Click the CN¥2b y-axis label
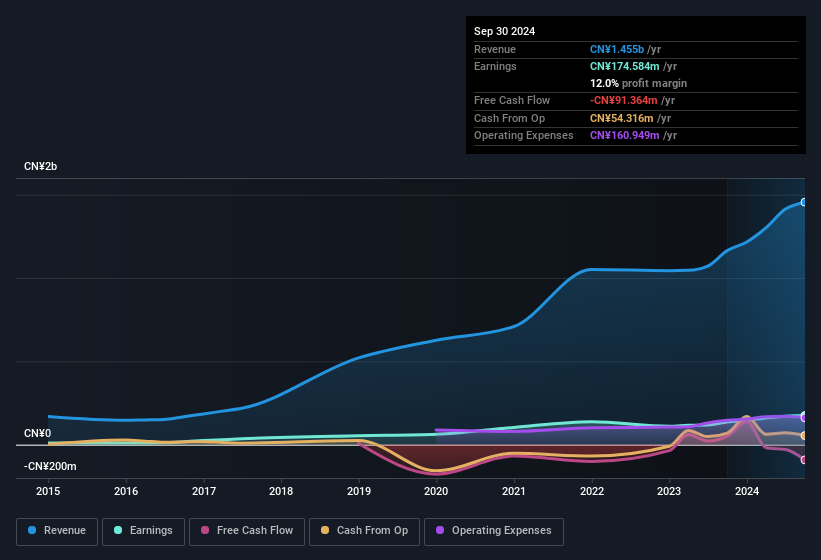The width and height of the screenshot is (821, 560). point(40,166)
